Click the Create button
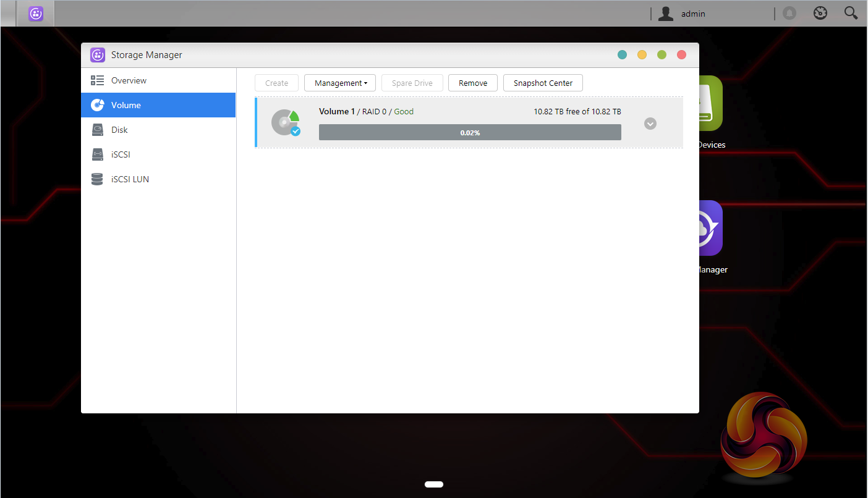 (276, 83)
